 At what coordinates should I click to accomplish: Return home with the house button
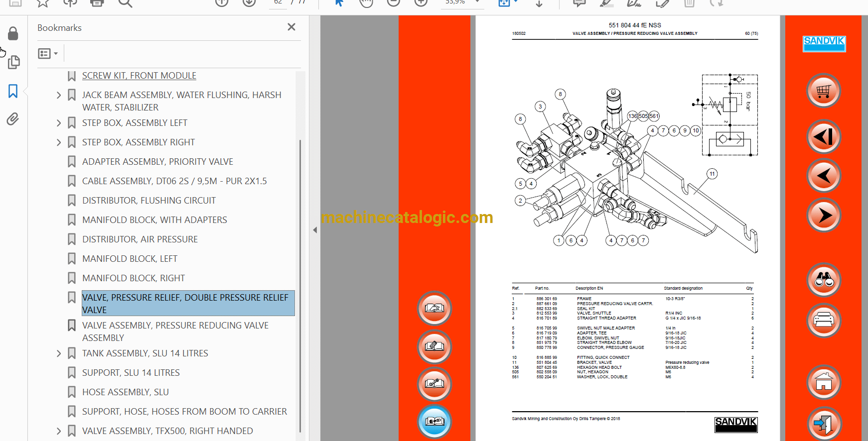click(x=824, y=382)
